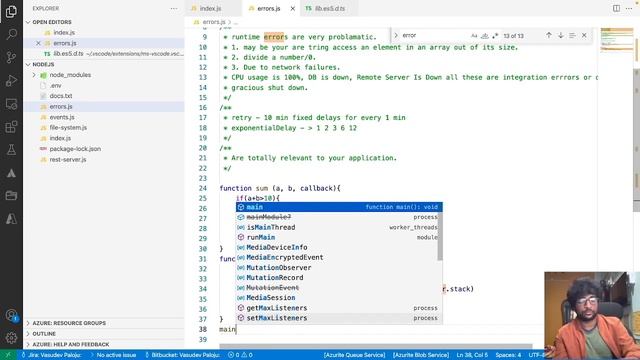Select the main suggestion in autocomplete

339,207
